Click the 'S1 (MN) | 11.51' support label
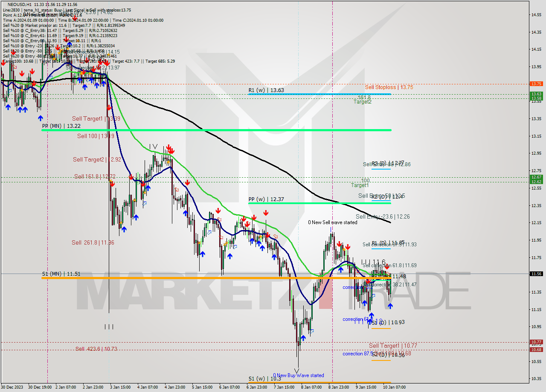The image size is (546, 392). (61, 274)
